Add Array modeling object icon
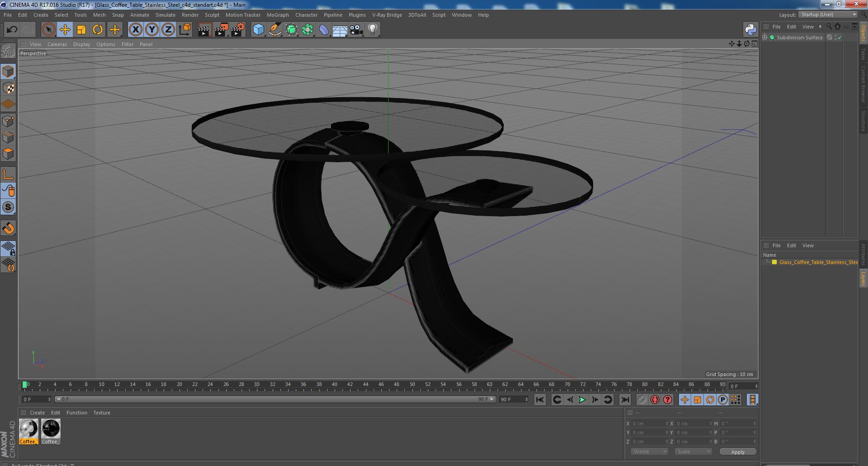 pos(308,30)
